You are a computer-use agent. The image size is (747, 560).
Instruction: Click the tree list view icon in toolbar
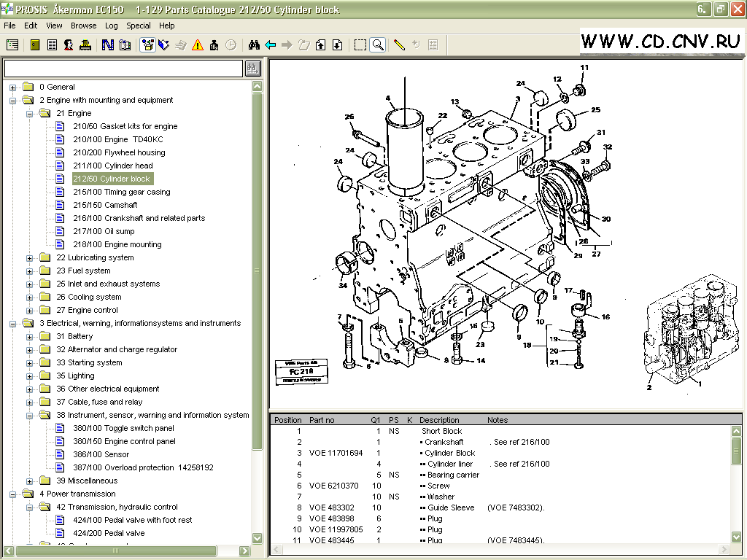[12, 45]
